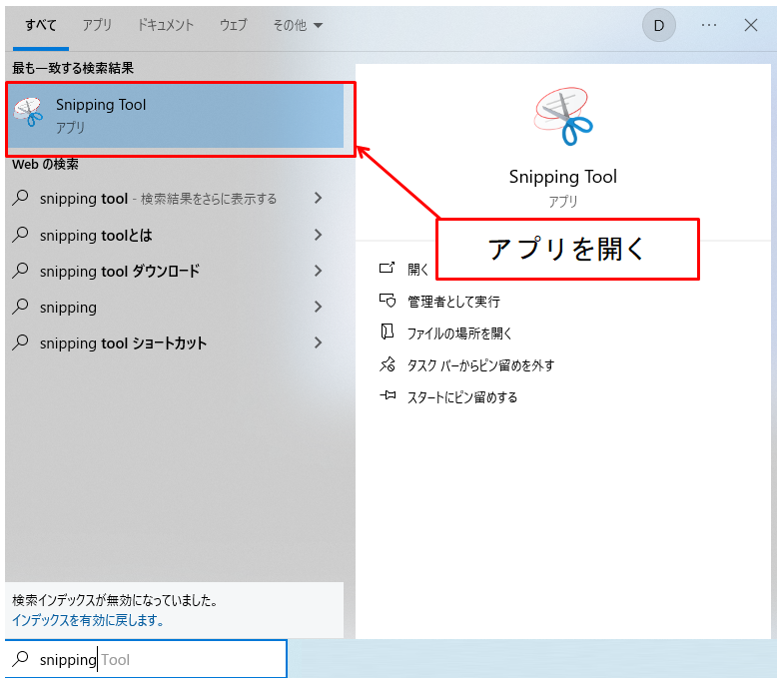Click the 'Web の検索' heading

pos(45,164)
